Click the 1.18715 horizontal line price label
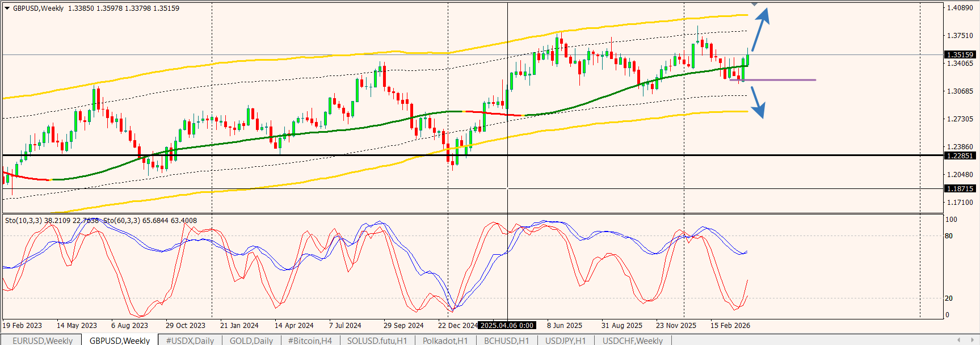Viewport: 980px width, 345px height. [960, 188]
